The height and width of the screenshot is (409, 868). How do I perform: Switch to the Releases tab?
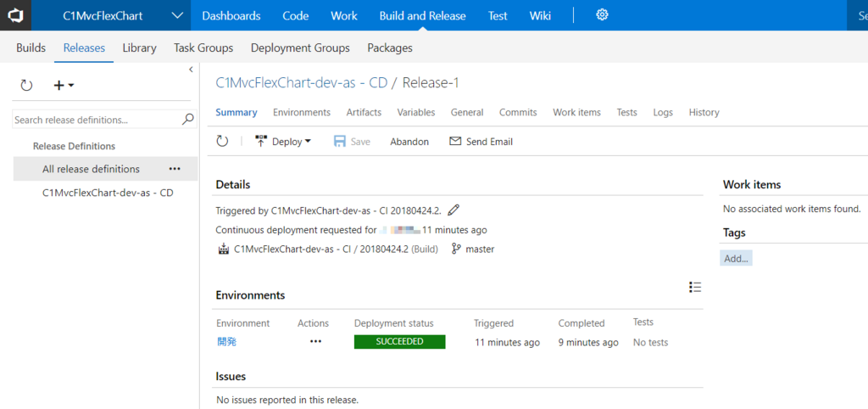point(84,48)
